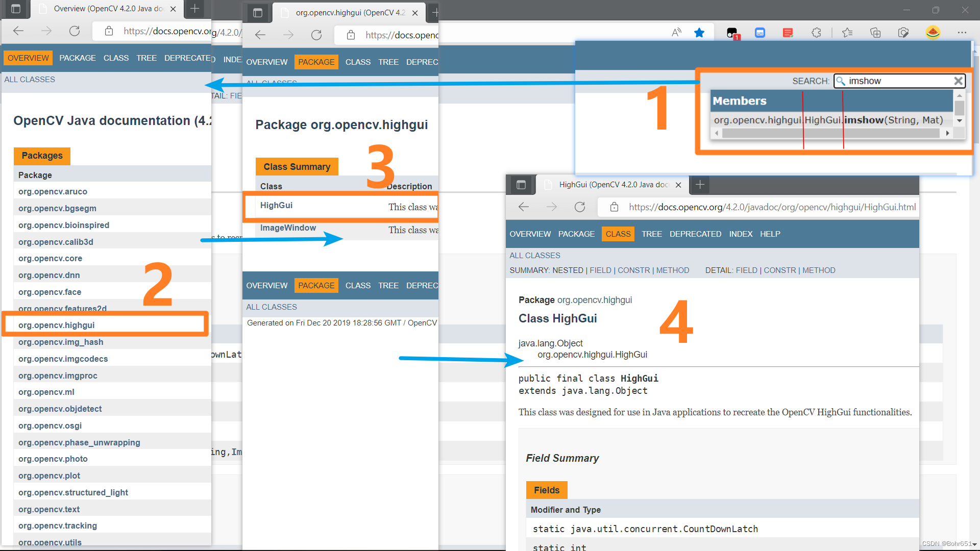Image resolution: width=980 pixels, height=551 pixels.
Task: Open the ImageWindow class link
Action: tap(288, 228)
